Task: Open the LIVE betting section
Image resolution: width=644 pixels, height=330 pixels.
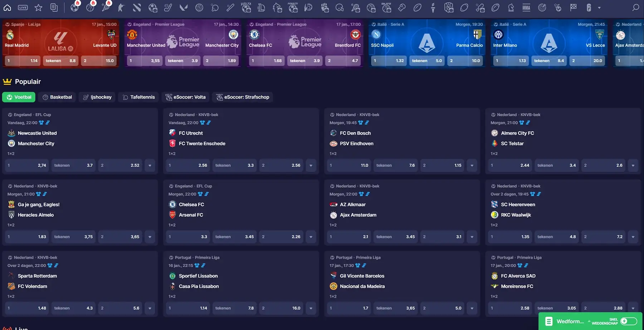Action: (x=23, y=8)
